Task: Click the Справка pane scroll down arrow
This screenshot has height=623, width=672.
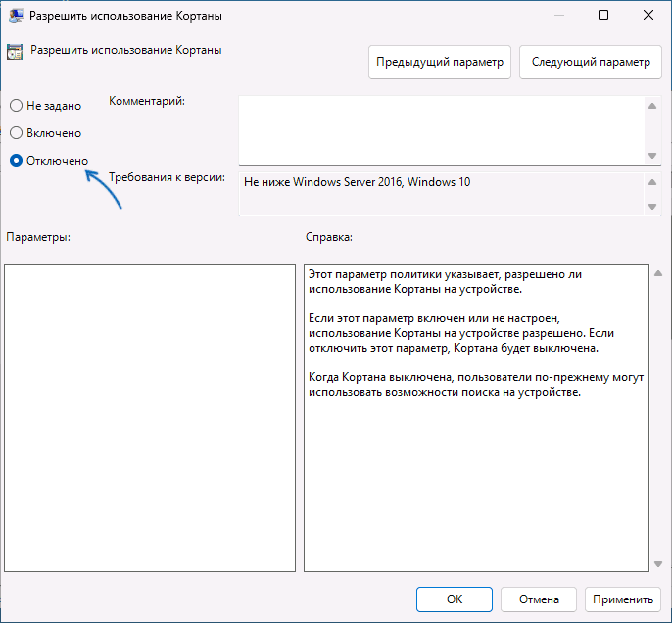Action: pos(658,564)
